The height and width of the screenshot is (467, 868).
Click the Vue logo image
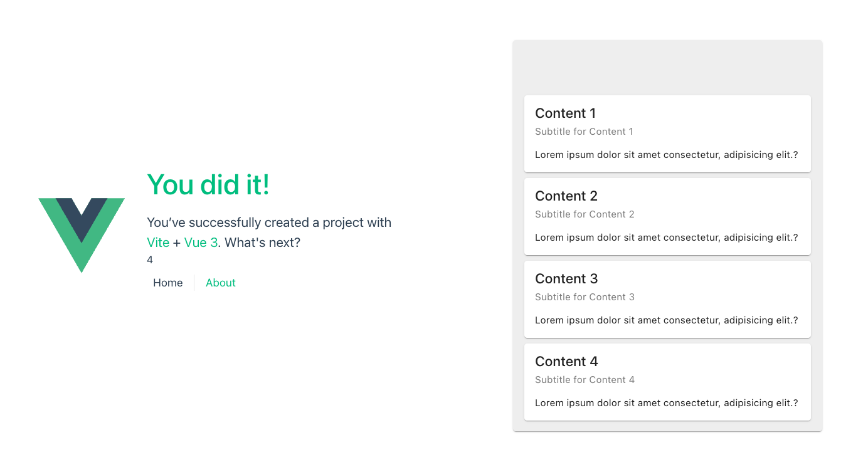pyautogui.click(x=82, y=234)
